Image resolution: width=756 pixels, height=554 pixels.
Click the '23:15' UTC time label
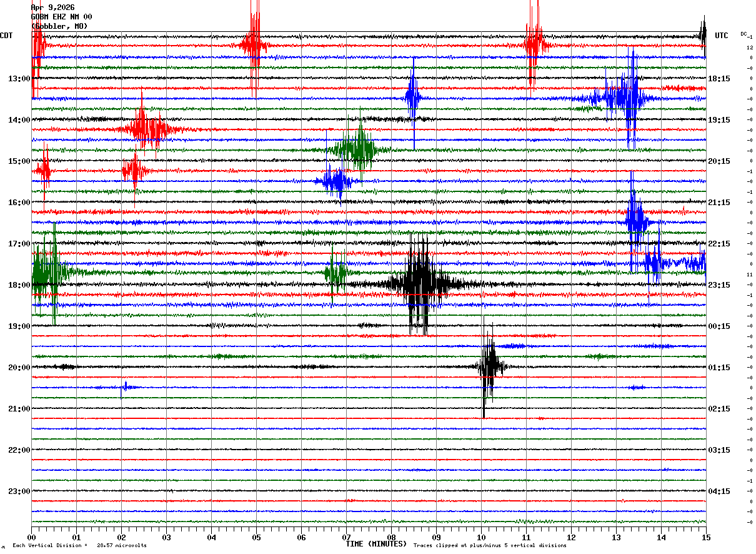(719, 285)
